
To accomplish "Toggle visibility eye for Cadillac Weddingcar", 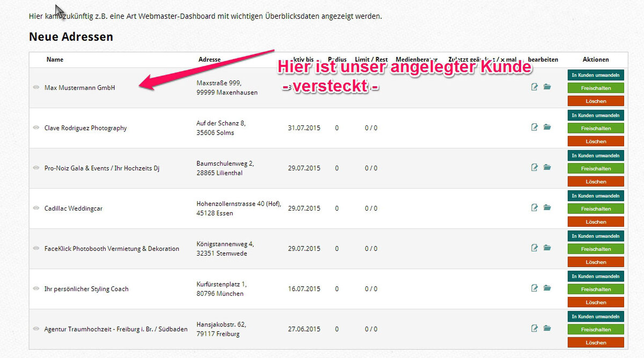I will [x=36, y=208].
